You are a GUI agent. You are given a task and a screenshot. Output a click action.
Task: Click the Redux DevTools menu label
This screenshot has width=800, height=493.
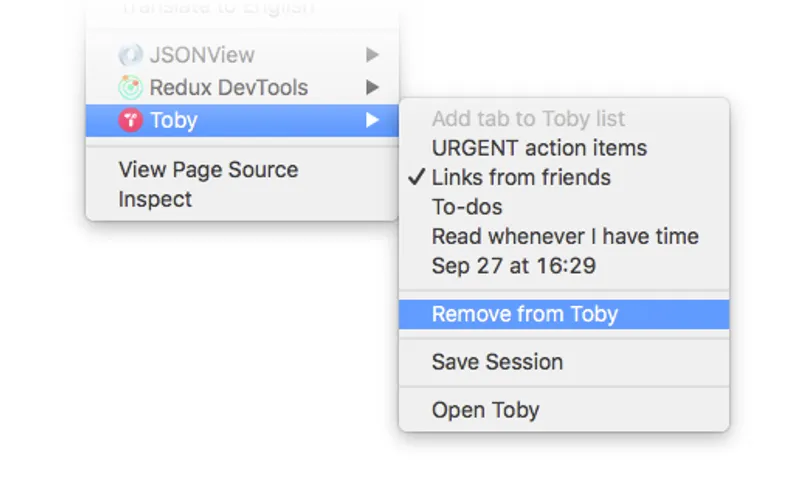pos(229,87)
